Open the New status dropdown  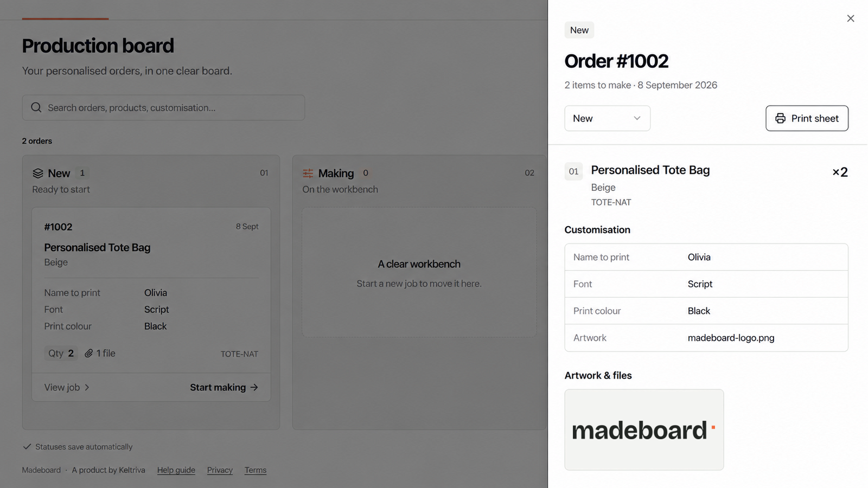607,118
